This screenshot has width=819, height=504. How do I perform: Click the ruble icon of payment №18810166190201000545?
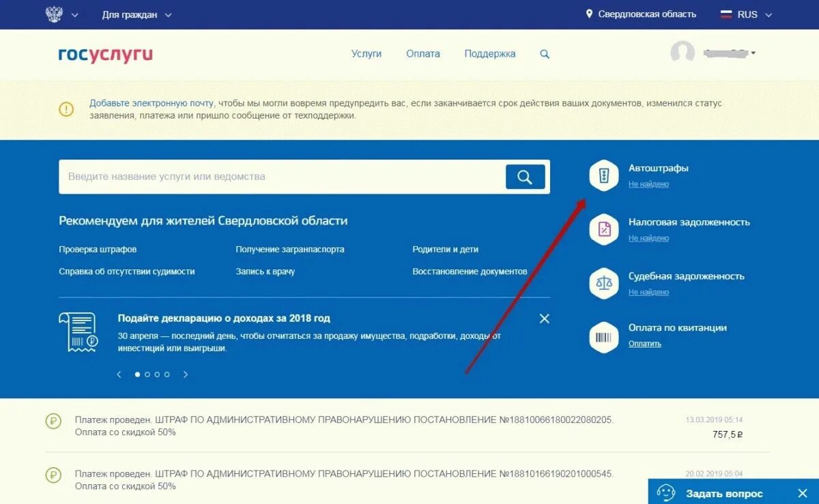(54, 475)
